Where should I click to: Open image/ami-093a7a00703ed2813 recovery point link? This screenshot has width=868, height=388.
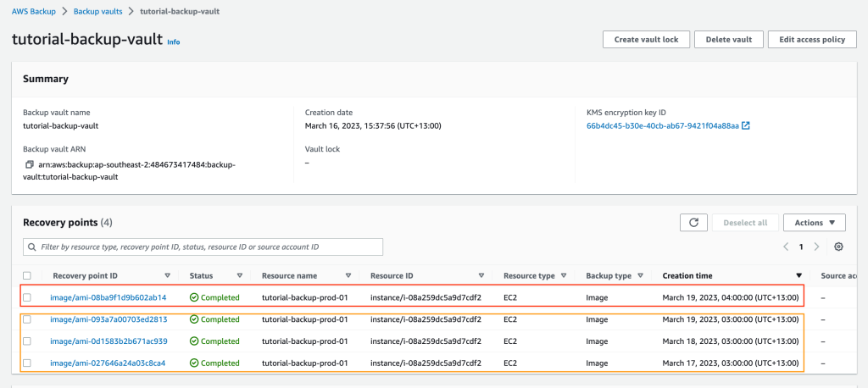108,319
